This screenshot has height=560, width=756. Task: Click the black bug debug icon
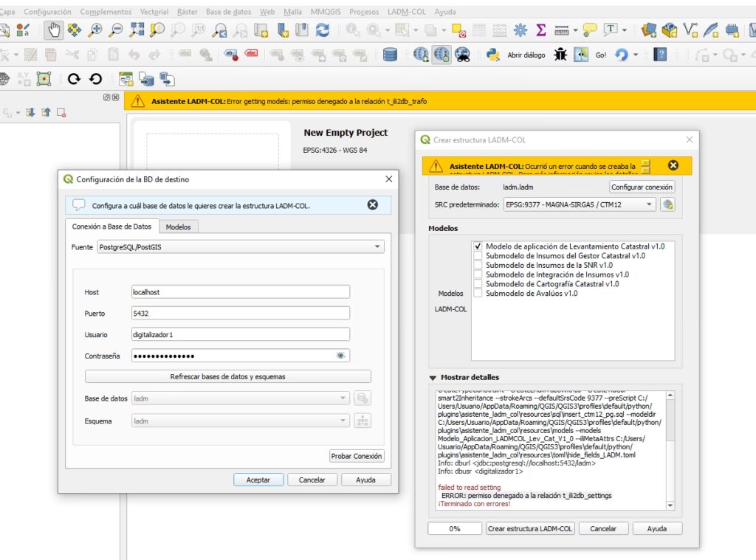(560, 55)
